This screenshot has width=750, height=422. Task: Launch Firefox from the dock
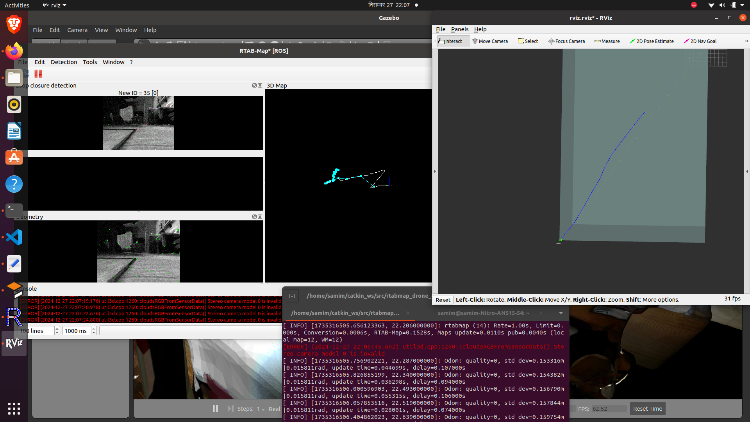click(x=14, y=50)
